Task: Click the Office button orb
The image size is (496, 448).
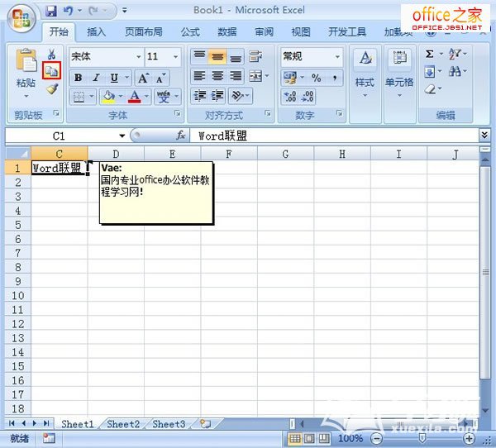Action: click(21, 18)
